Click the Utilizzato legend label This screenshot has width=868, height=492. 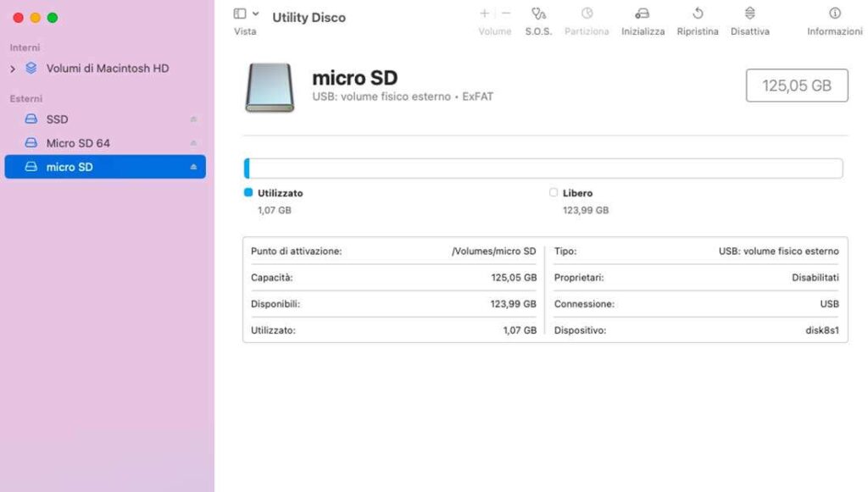coord(280,193)
